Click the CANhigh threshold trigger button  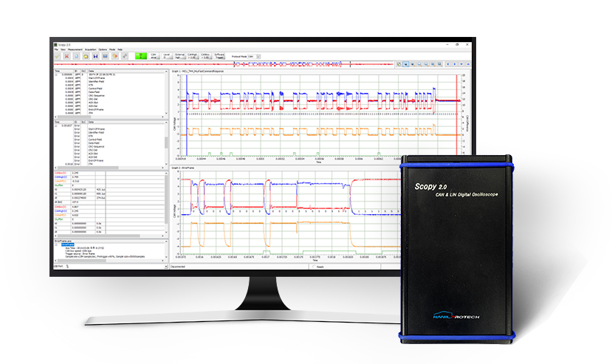tap(193, 56)
